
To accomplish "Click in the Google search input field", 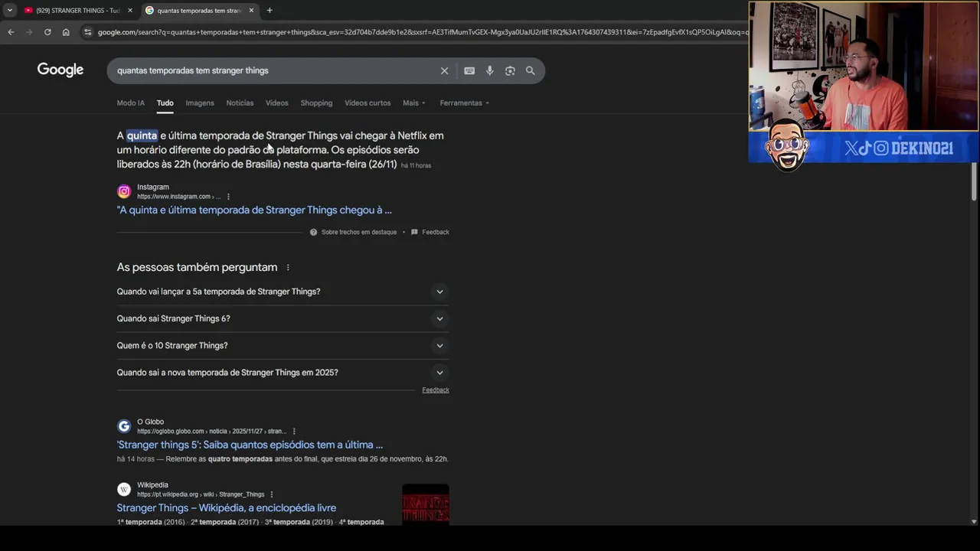I will coord(276,70).
